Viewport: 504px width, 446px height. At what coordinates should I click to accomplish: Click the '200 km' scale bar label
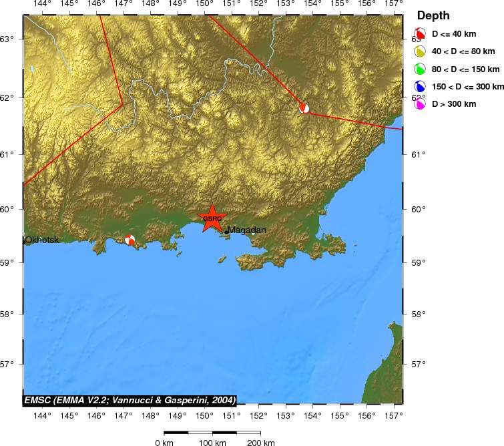pyautogui.click(x=261, y=443)
